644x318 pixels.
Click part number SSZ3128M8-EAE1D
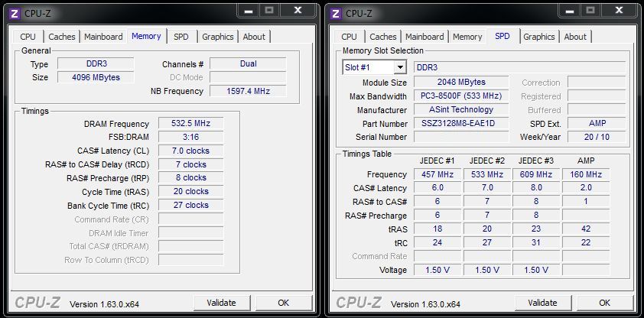point(461,123)
